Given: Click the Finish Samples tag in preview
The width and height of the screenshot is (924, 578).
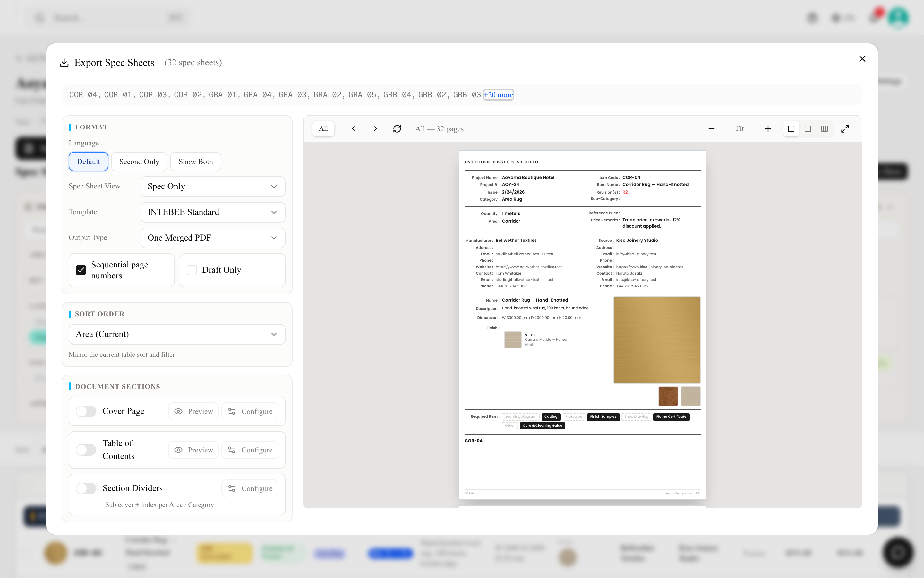Looking at the screenshot, I should [x=603, y=417].
